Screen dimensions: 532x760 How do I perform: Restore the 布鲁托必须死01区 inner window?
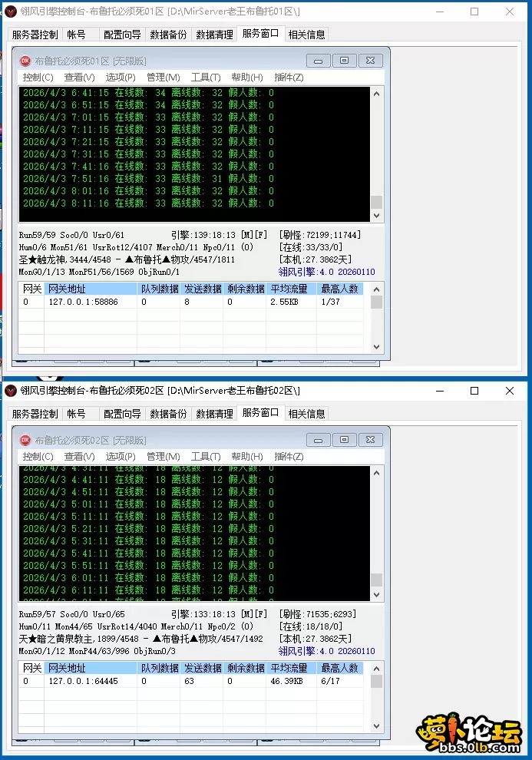point(345,61)
